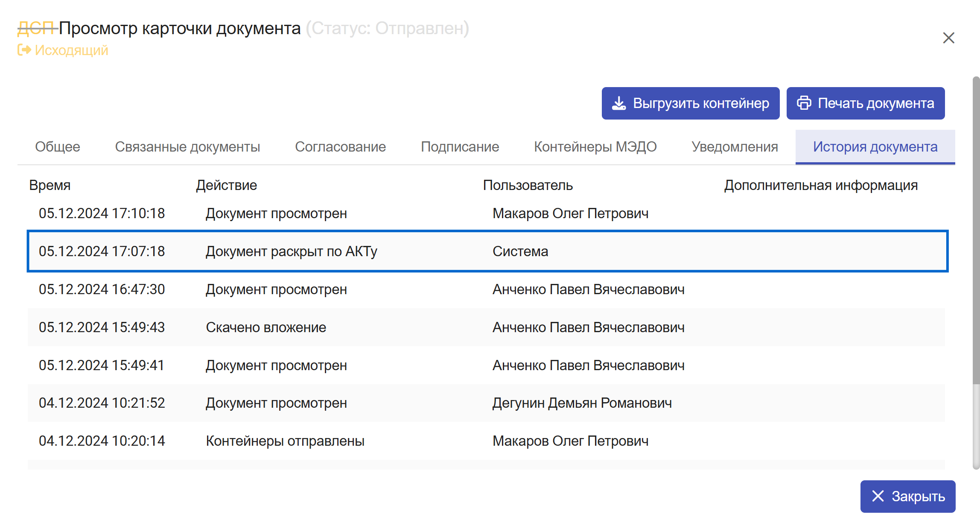Click the X icon in Закрыть button
This screenshot has height=523, width=980.
[878, 496]
